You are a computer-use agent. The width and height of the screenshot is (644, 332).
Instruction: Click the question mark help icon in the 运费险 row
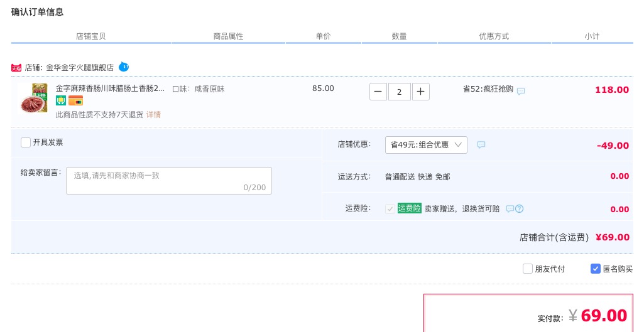point(519,208)
